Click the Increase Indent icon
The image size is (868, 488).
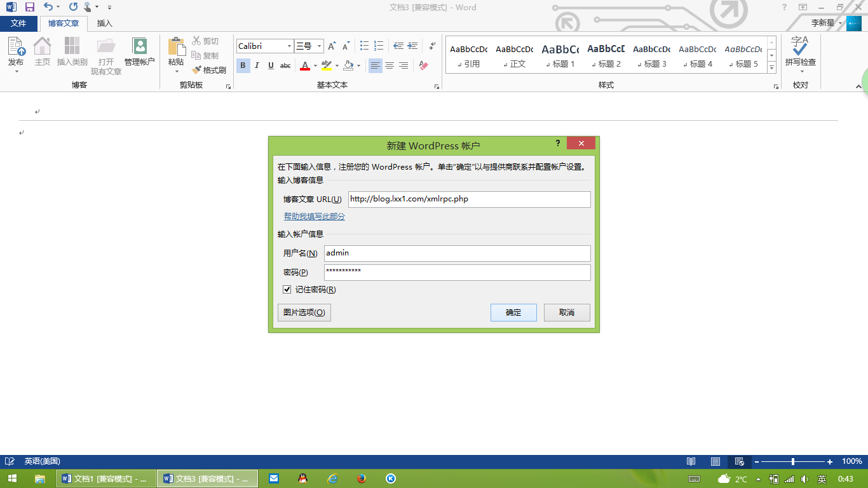point(412,46)
